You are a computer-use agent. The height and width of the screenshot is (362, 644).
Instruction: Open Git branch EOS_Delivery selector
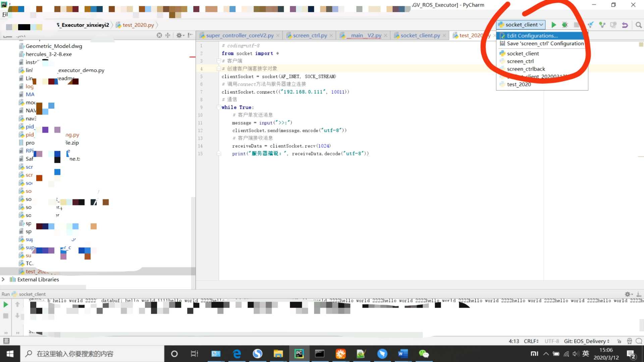[x=586, y=341]
